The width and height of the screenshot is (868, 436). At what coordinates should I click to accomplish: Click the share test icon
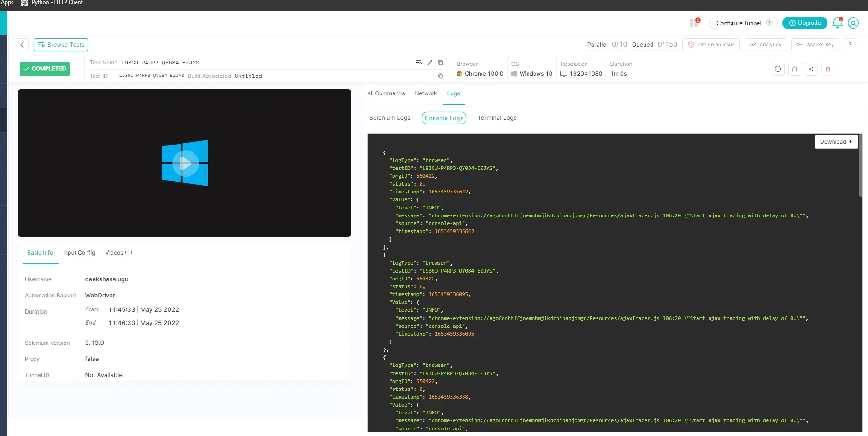811,69
